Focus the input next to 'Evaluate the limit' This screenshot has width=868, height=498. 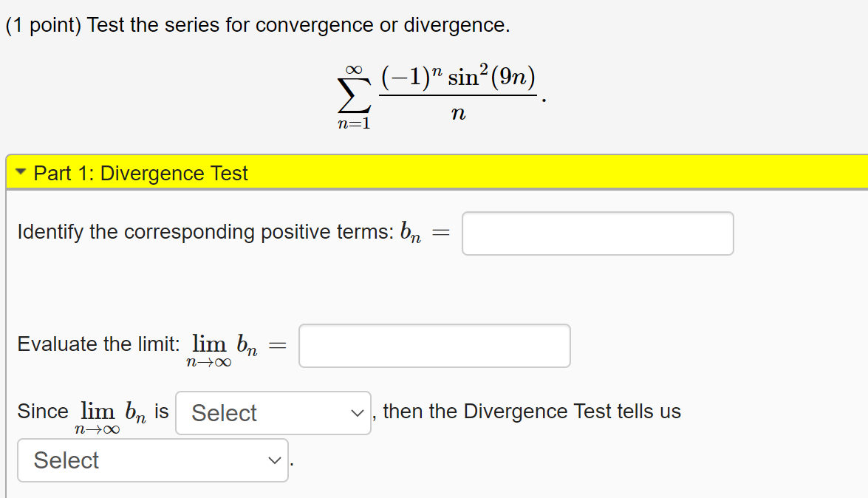click(434, 345)
